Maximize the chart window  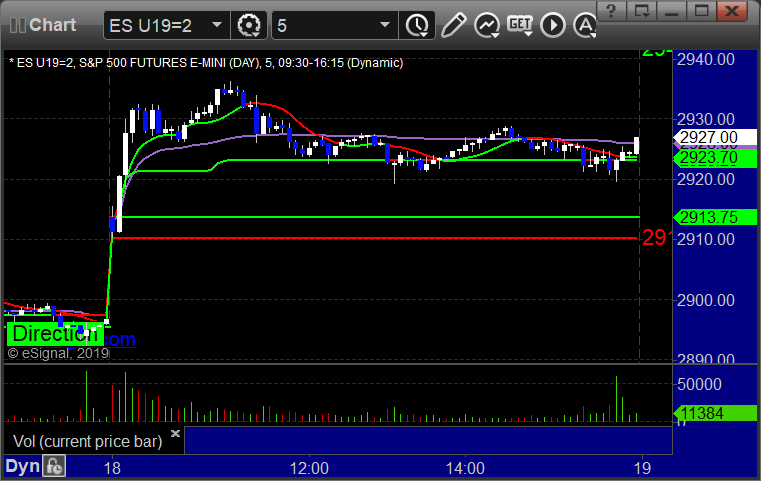(x=701, y=10)
